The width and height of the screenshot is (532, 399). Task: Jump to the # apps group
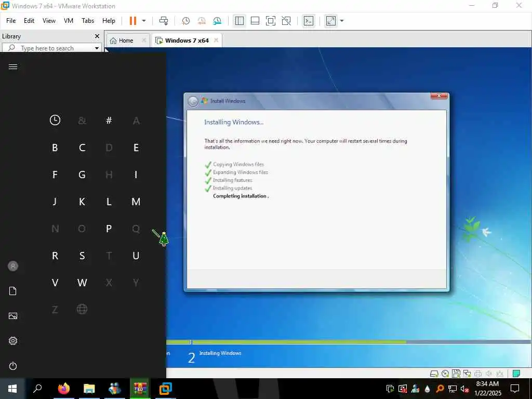pos(109,120)
